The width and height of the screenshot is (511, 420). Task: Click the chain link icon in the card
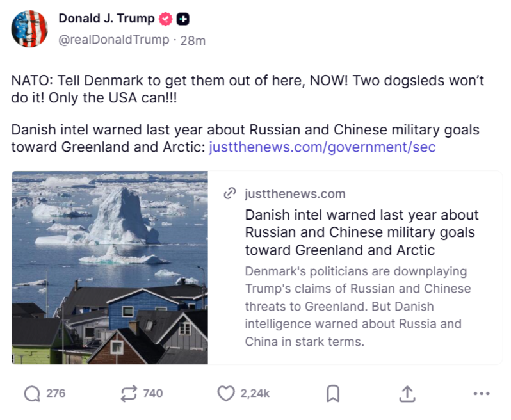(x=230, y=193)
